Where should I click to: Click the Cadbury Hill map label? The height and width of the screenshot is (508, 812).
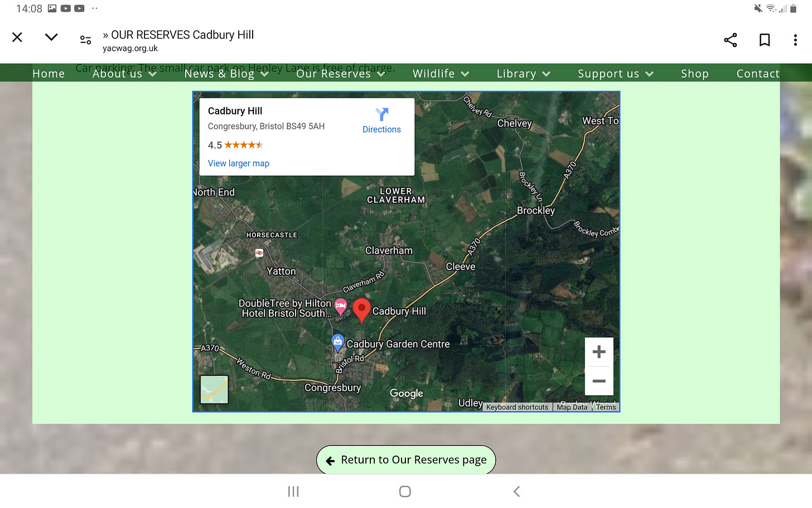pyautogui.click(x=399, y=311)
